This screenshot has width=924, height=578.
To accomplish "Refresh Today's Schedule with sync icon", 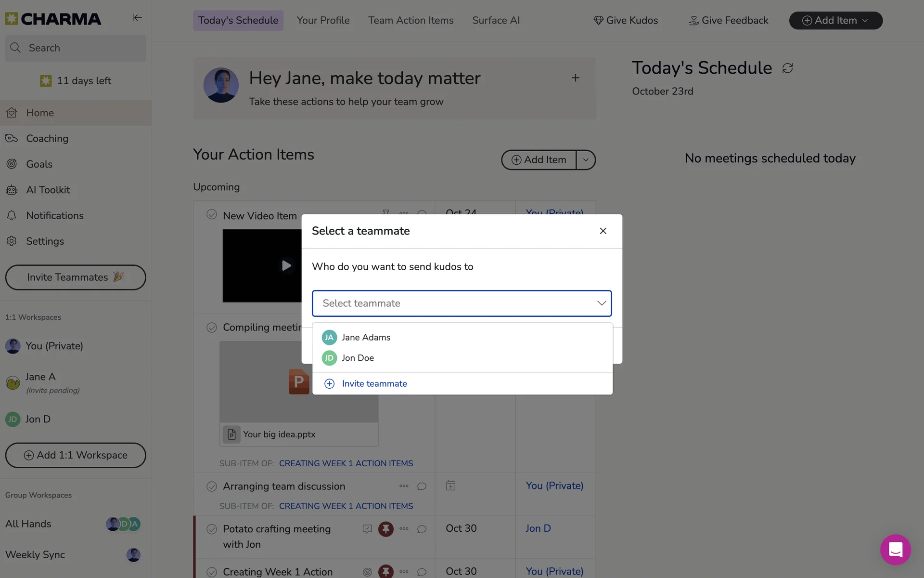I will [787, 68].
